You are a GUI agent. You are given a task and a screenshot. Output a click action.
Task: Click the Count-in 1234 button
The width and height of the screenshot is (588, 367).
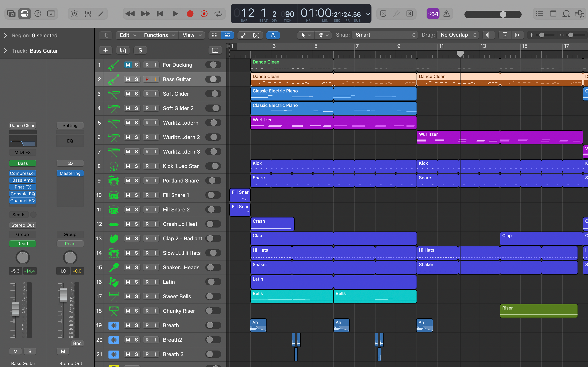click(433, 14)
